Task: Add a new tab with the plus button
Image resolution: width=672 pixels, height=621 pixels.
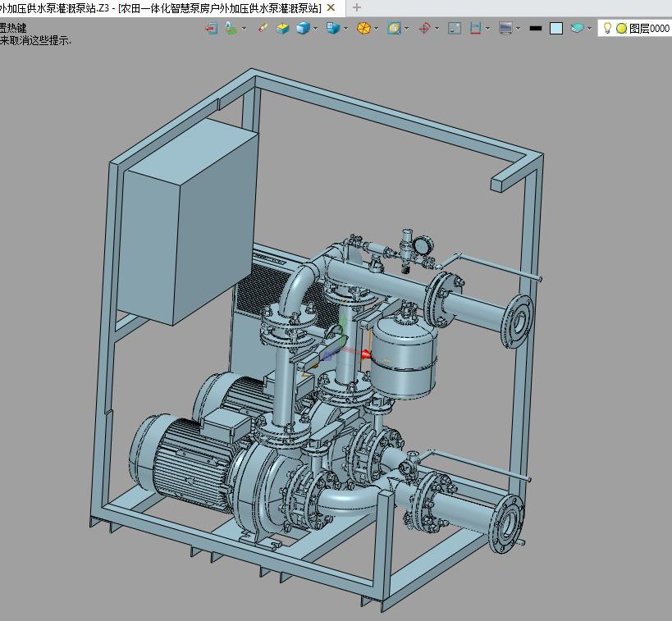Action: coord(357,7)
